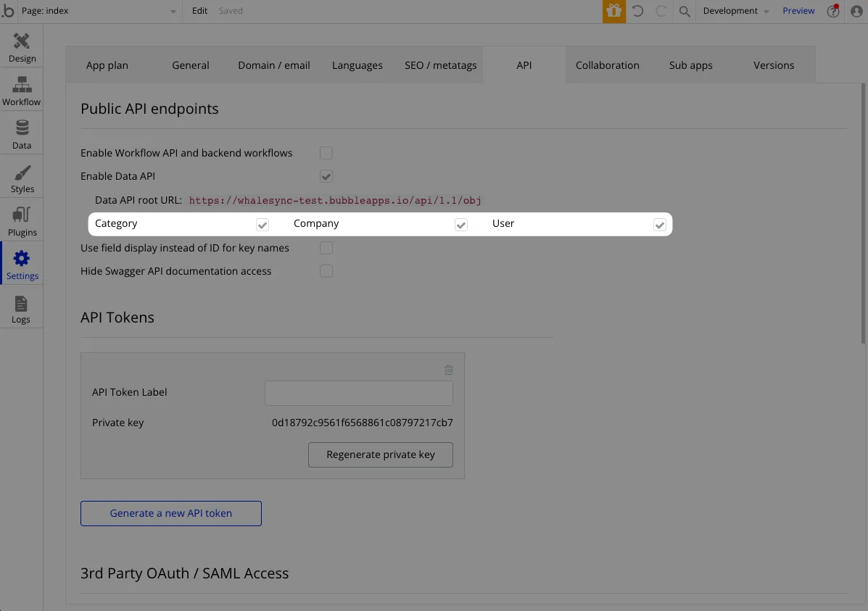Delete API token with trash icon
Screen dimensions: 868x611
pyautogui.click(x=448, y=370)
